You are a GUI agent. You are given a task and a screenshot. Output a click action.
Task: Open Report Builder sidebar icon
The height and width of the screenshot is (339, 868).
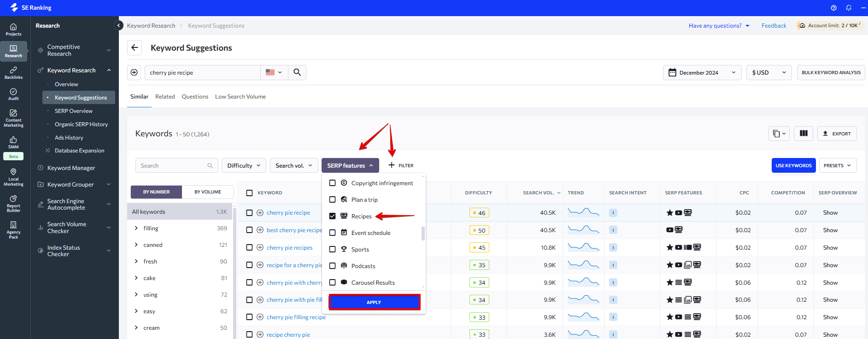13,203
